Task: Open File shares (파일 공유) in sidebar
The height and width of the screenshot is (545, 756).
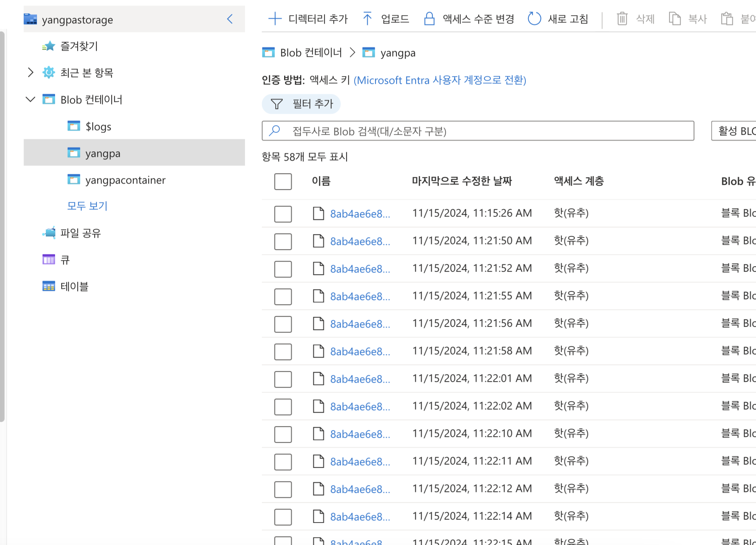Action: 81,233
